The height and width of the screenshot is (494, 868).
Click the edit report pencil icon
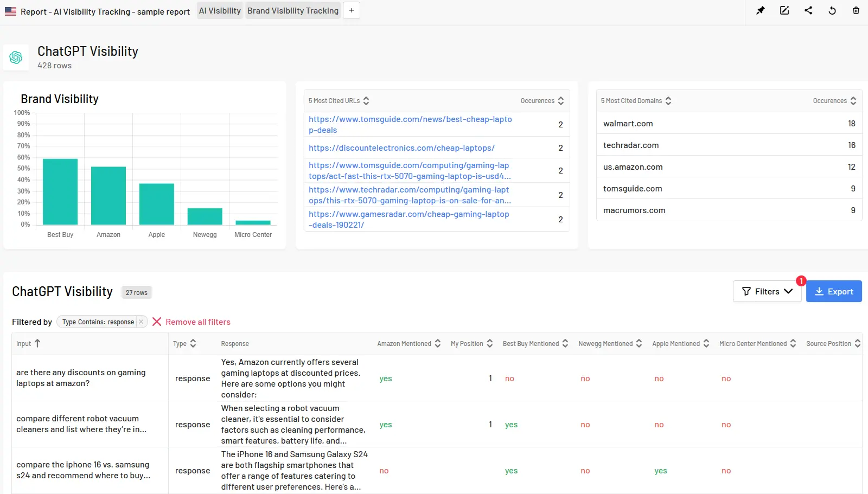(x=784, y=10)
